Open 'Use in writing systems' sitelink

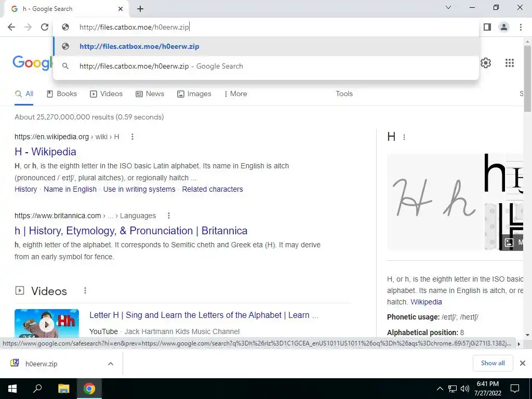139,189
